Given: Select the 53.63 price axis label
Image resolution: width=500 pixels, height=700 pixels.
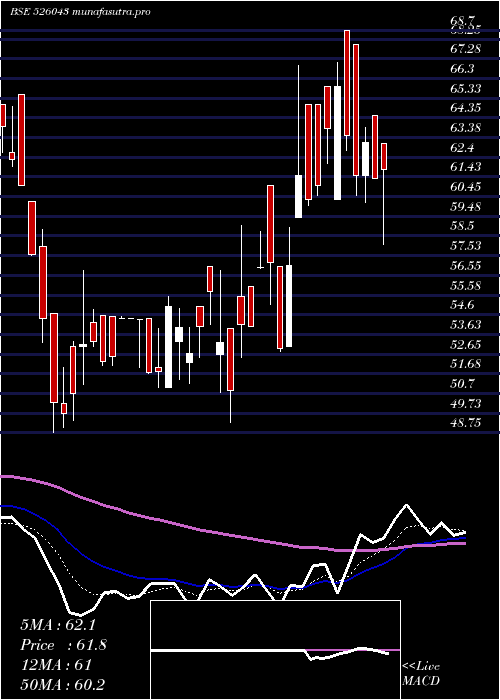Looking at the screenshot, I should 466,324.
